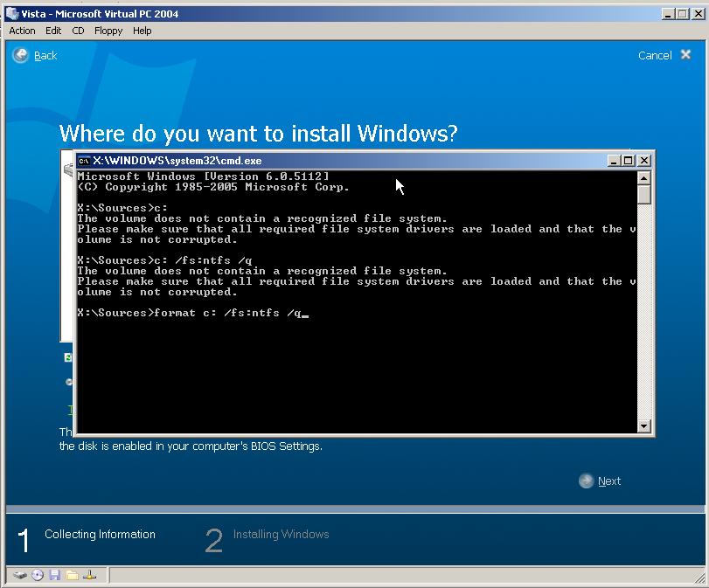The width and height of the screenshot is (709, 588).
Task: Click the floppy disk status bar icon
Action: coord(55,576)
